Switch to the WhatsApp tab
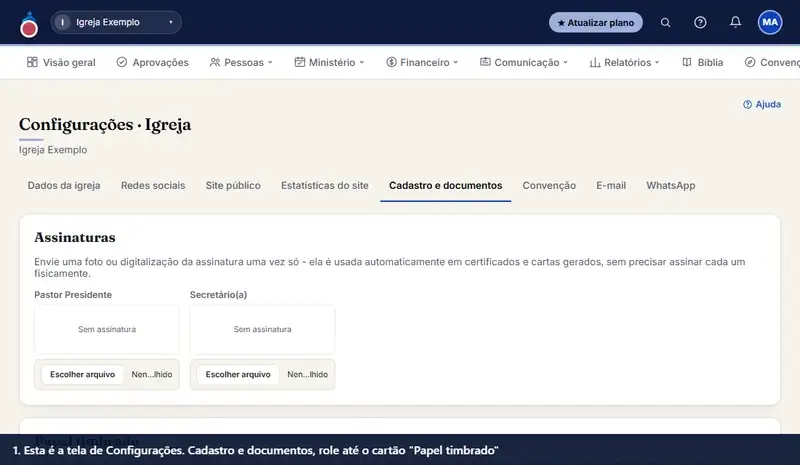800x465 pixels. tap(670, 186)
